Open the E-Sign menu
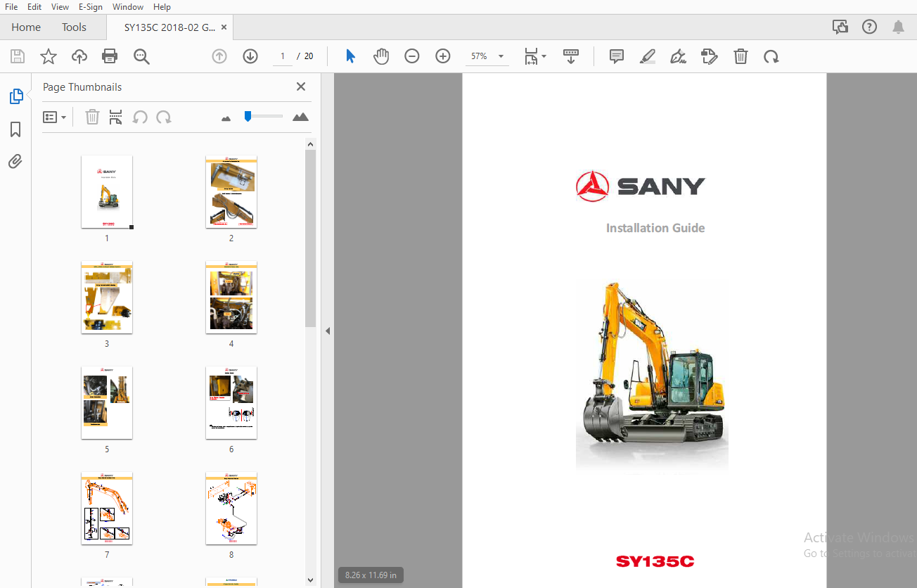This screenshot has width=917, height=588. coord(90,6)
